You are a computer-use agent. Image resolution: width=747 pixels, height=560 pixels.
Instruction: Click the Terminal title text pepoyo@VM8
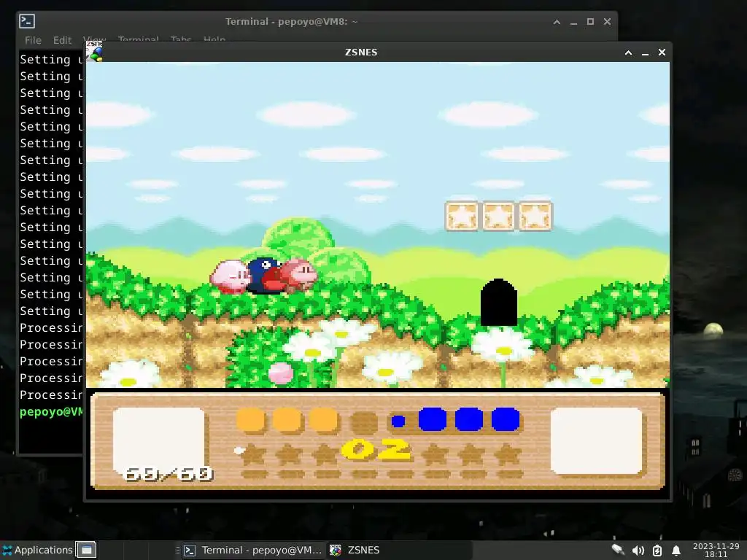pyautogui.click(x=312, y=21)
